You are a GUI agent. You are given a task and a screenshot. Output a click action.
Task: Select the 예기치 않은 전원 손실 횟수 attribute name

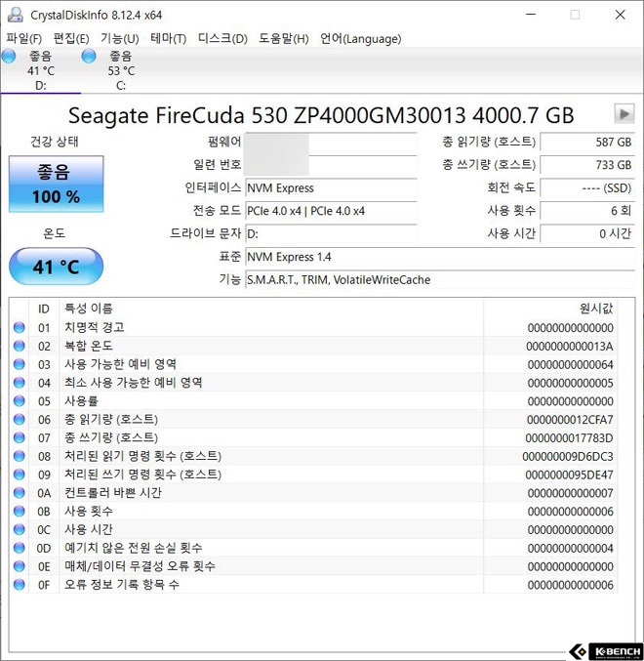[133, 548]
